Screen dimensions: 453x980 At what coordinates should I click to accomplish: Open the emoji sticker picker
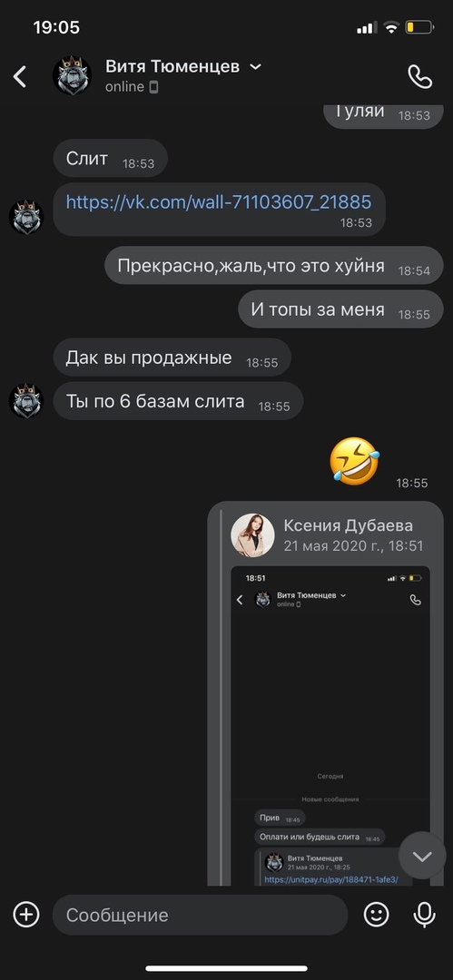(376, 915)
